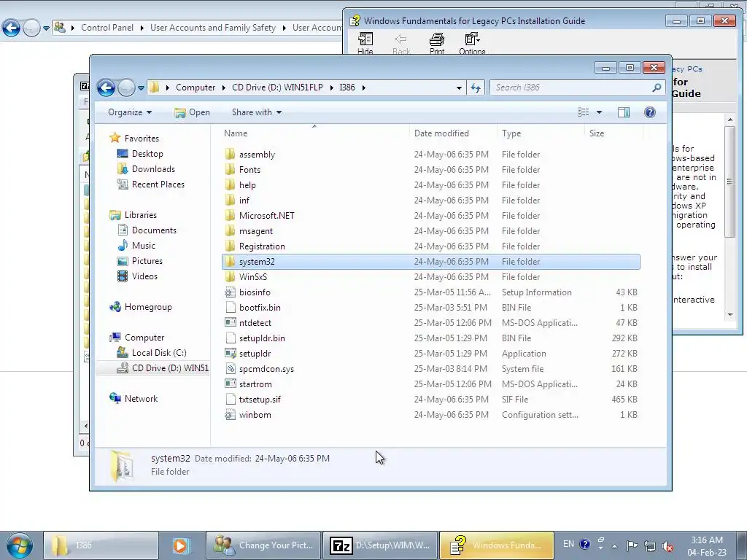Select the help folder
Viewport: 747px width, 560px height.
pyautogui.click(x=247, y=185)
